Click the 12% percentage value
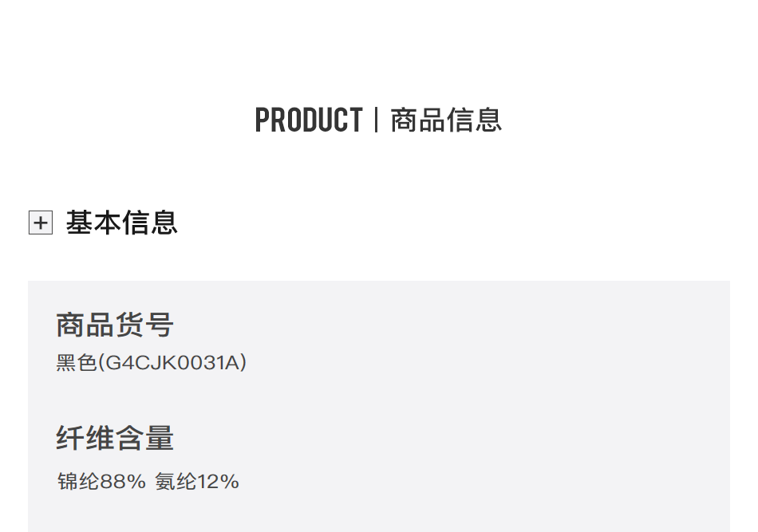758x532 pixels. point(218,482)
